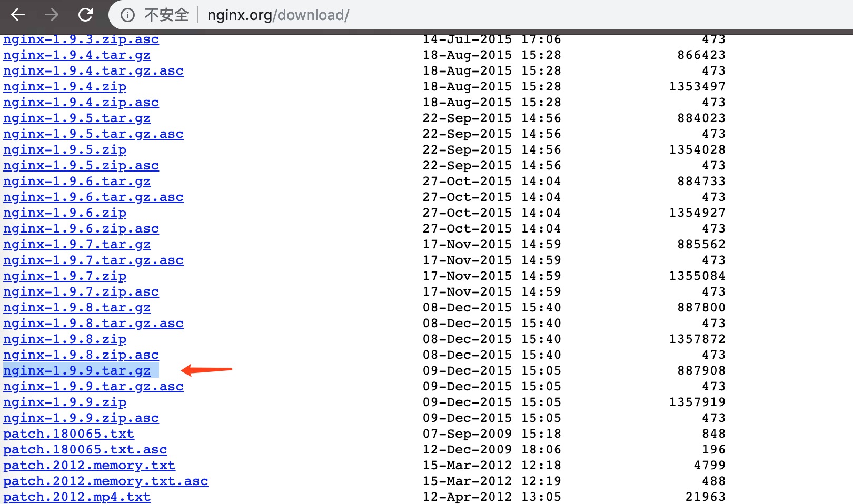Screen dimensions: 853x504
Task: Click the date 12-Apr-2012 13:05
Action: 492,497
